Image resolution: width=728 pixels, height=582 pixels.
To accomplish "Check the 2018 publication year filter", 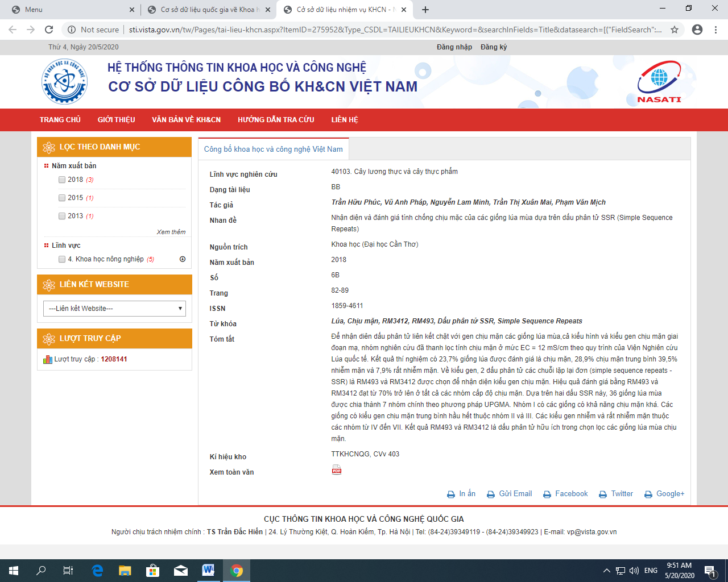I will [x=62, y=180].
